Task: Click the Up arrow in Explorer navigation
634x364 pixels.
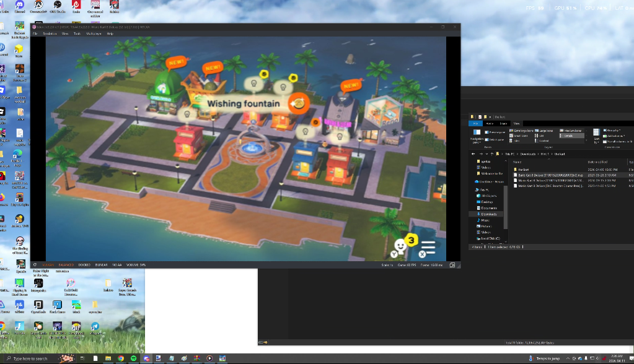Action: pyautogui.click(x=492, y=154)
